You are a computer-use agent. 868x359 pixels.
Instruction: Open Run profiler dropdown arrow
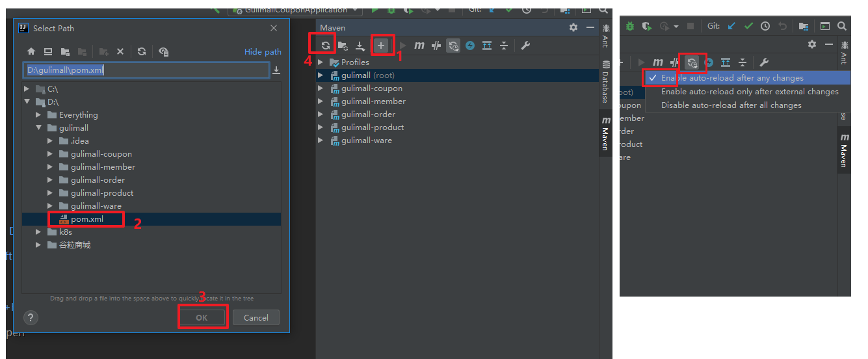pyautogui.click(x=676, y=27)
